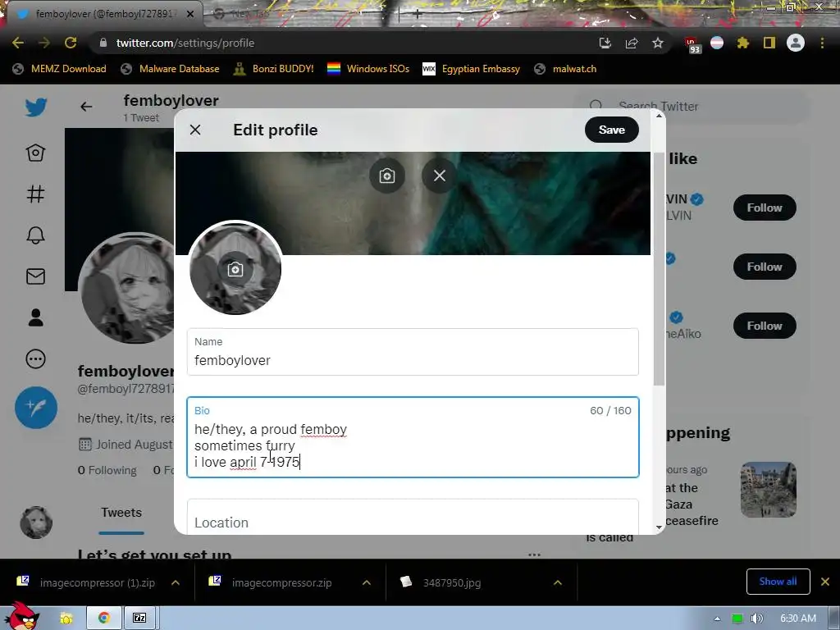Open a new browser tab plus
840x630 pixels.
(x=417, y=14)
